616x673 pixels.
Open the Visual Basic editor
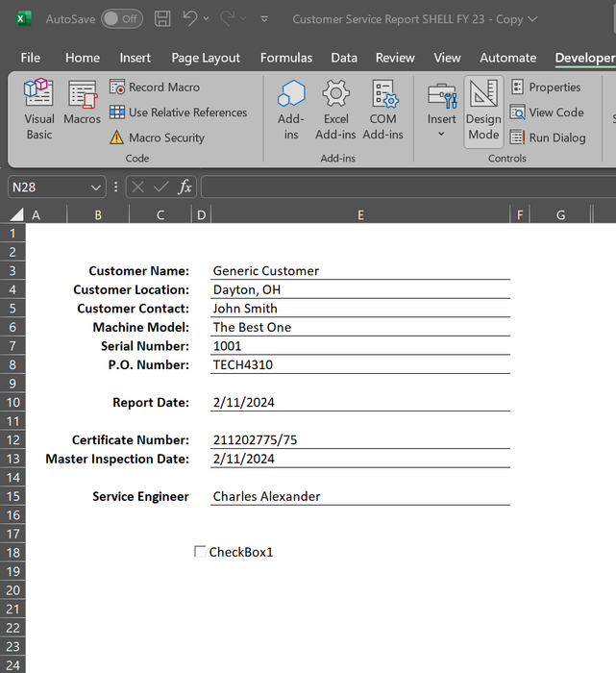pos(39,110)
